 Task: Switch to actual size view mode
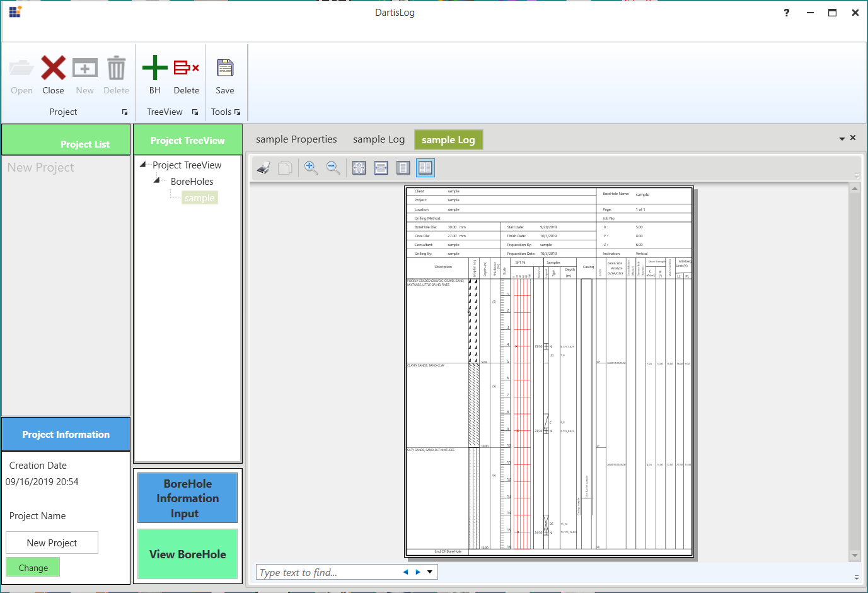pos(359,168)
